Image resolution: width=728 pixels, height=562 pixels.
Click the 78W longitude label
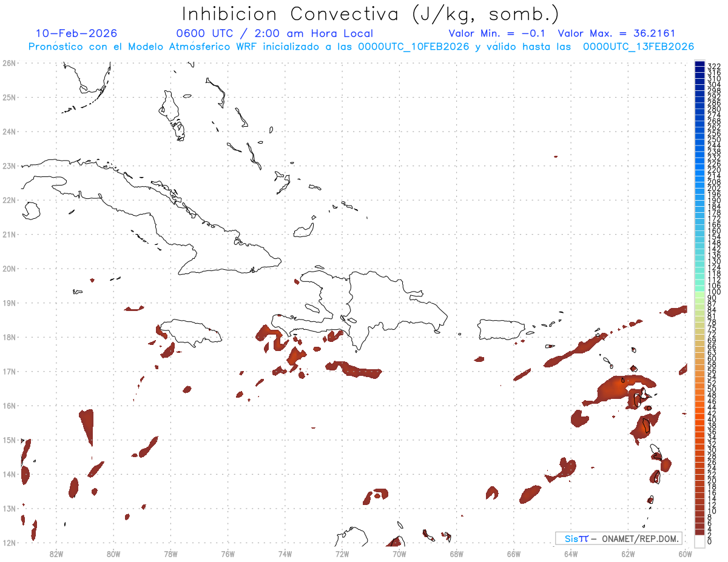point(170,554)
